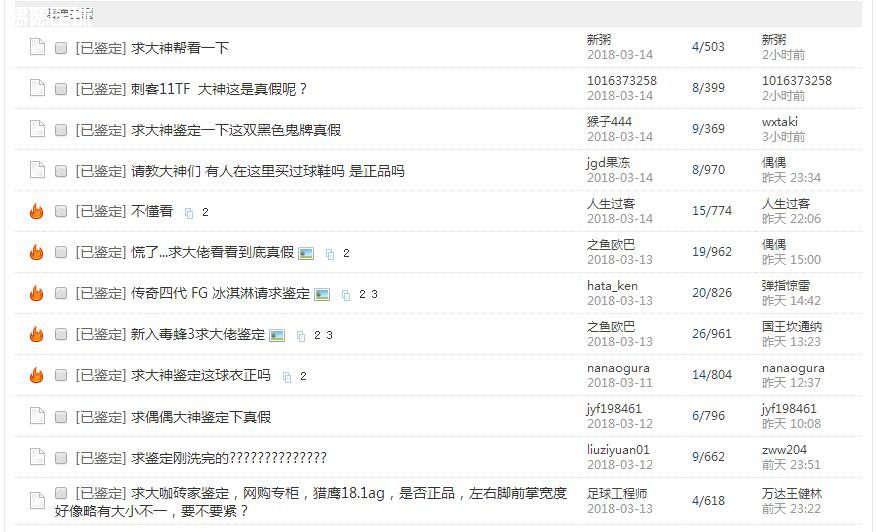The image size is (876, 532).
Task: Click the document icon beside 求大咖砖家鉴定 thread
Action: [37, 500]
